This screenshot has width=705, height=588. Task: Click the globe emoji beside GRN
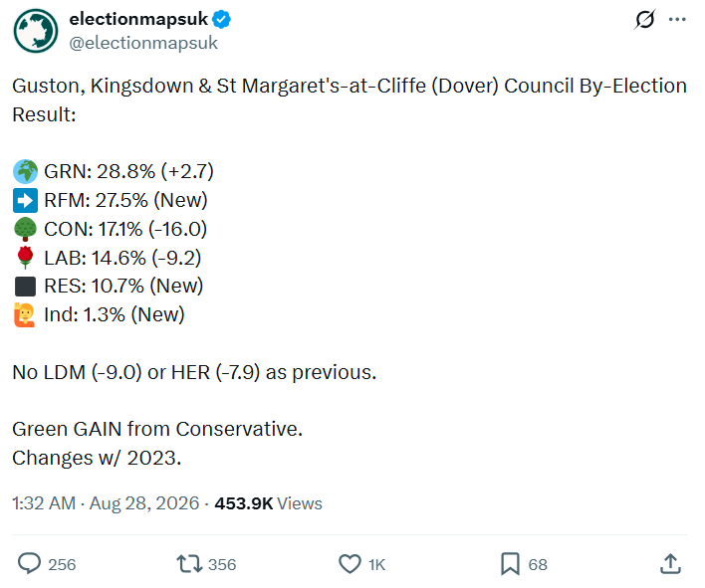click(x=25, y=171)
